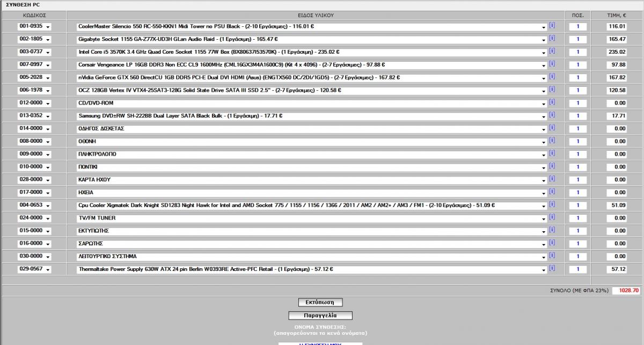The image size is (644, 345).
Task: Select price field showing 51.09
Action: point(616,205)
